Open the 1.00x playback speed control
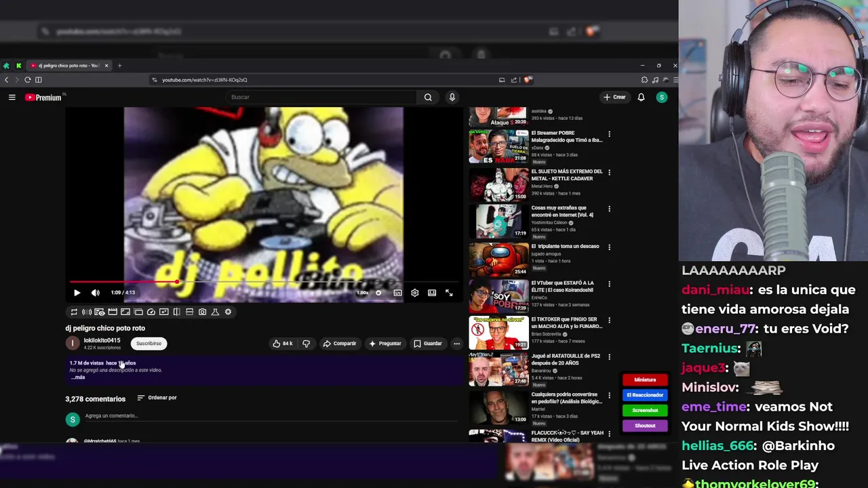This screenshot has width=868, height=488. tap(362, 293)
